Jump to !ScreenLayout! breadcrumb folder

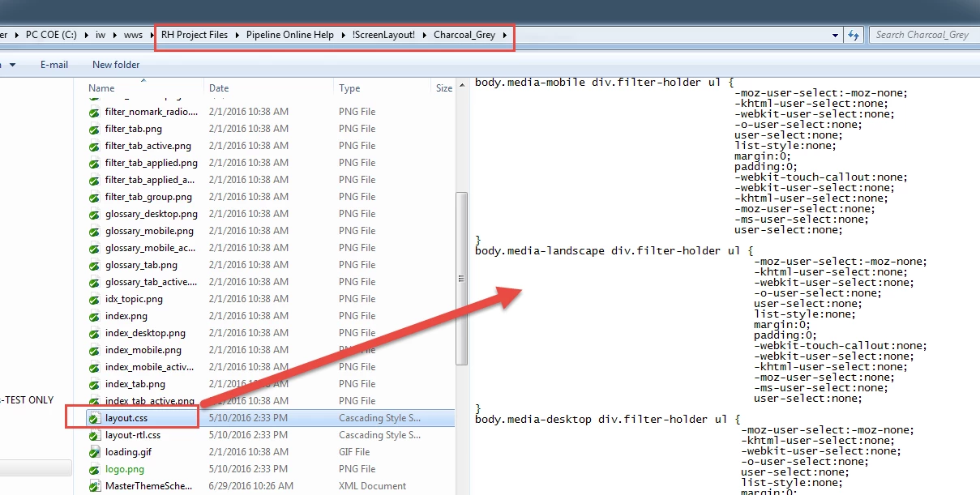click(x=383, y=35)
